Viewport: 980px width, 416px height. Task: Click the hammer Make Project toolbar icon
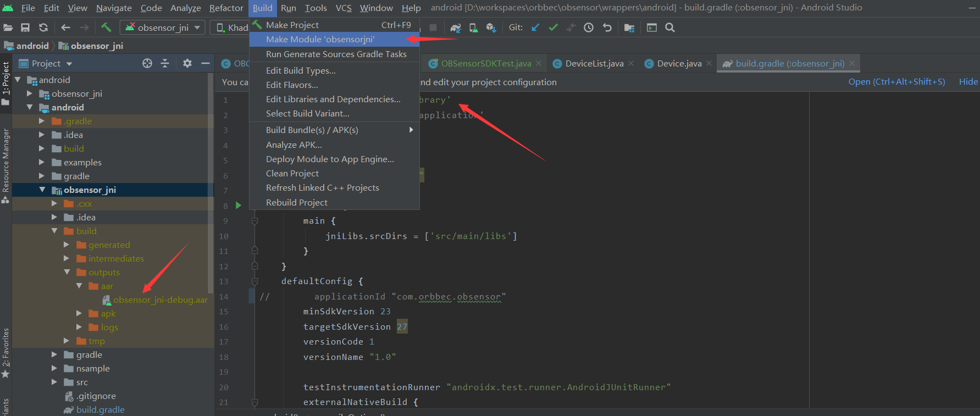[106, 27]
